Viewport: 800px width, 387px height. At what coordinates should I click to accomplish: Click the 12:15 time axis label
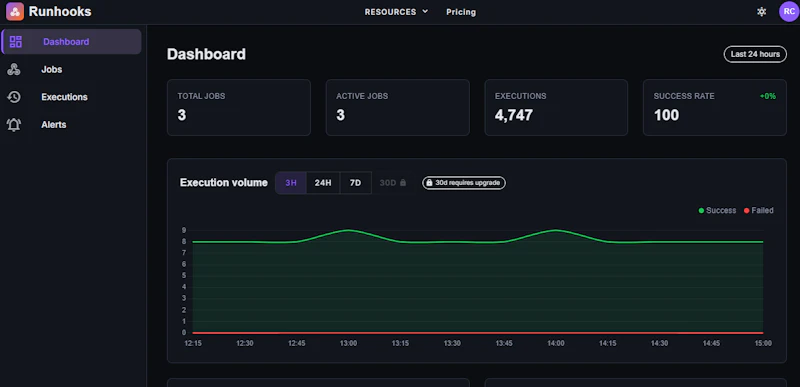pyautogui.click(x=193, y=344)
